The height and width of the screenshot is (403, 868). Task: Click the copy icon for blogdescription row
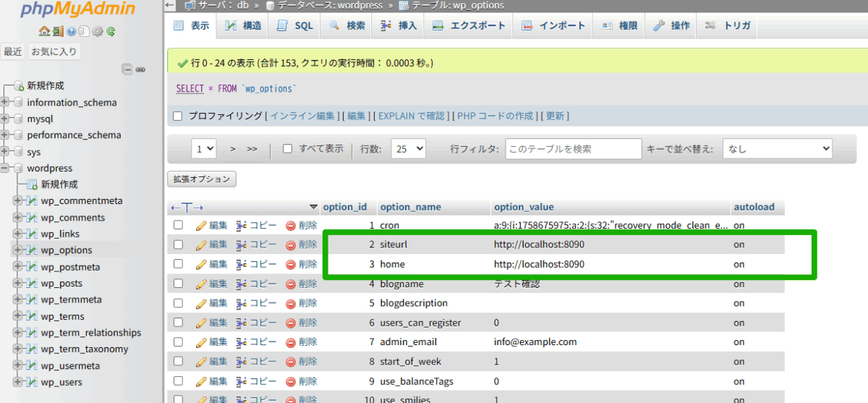[242, 303]
